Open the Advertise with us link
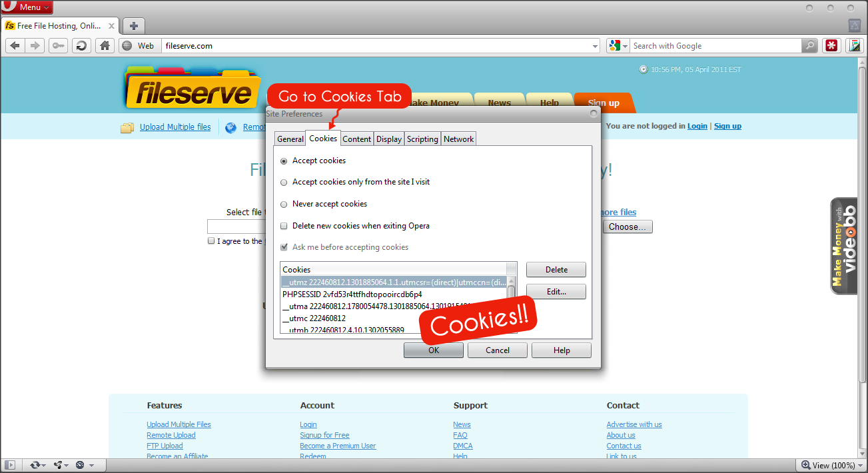This screenshot has width=868, height=473. (634, 424)
